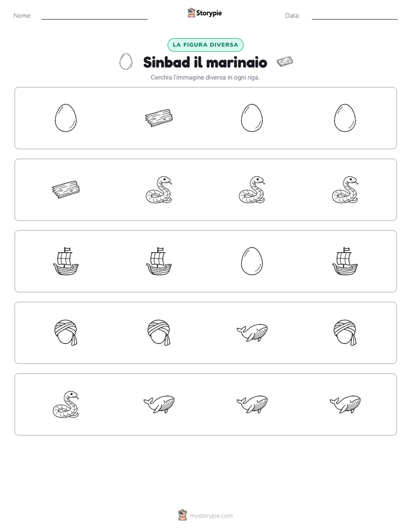Viewport: 411px width, 532px height.
Task: Choose the snake in the last row
Action: [x=66, y=404]
